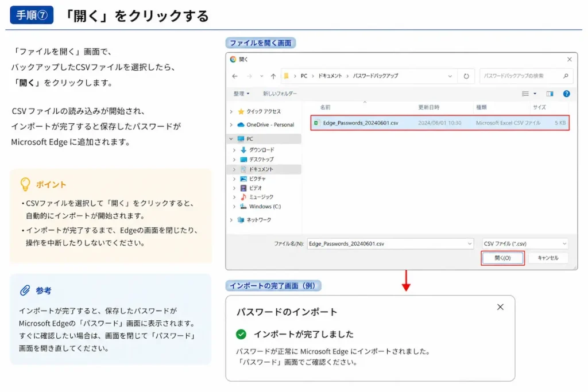Open CSV ファイル (*.csv) file type dropdown

pyautogui.click(x=525, y=243)
